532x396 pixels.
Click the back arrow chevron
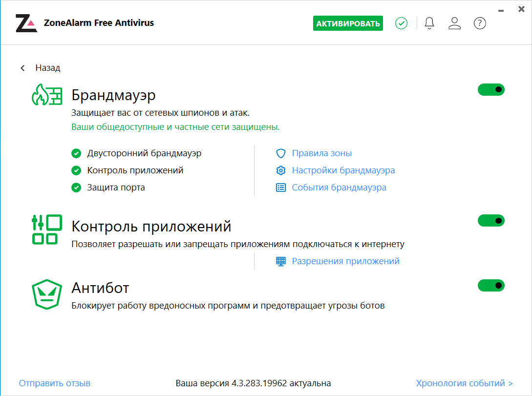pyautogui.click(x=23, y=68)
